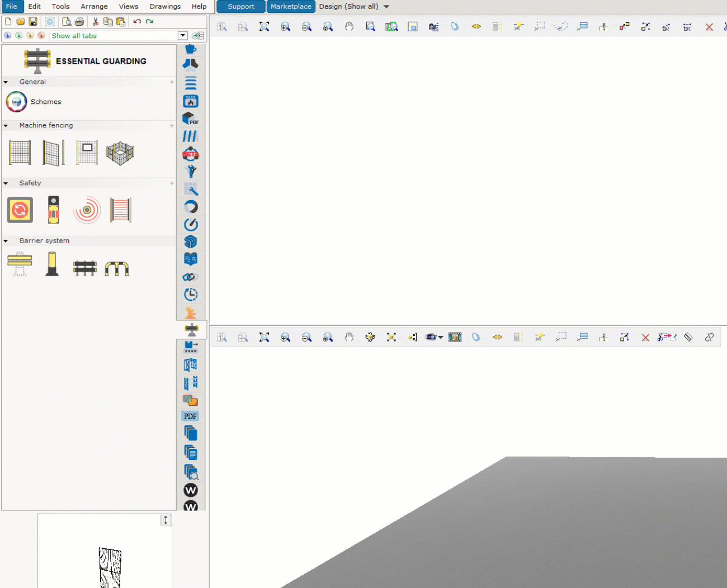The image size is (727, 588).
Task: Open the Arrange menu
Action: [x=94, y=6]
